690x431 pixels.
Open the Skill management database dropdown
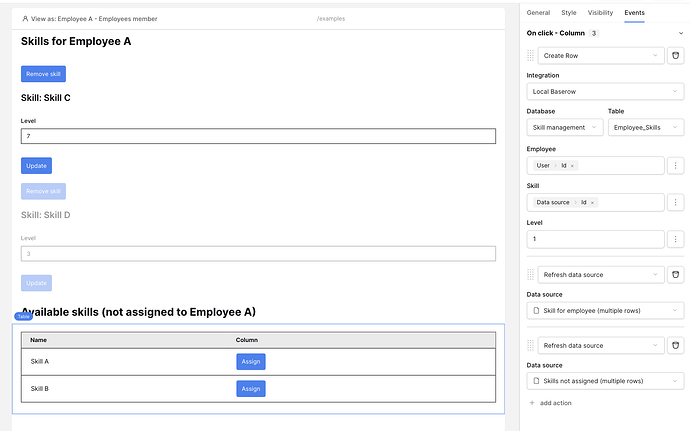(x=565, y=128)
